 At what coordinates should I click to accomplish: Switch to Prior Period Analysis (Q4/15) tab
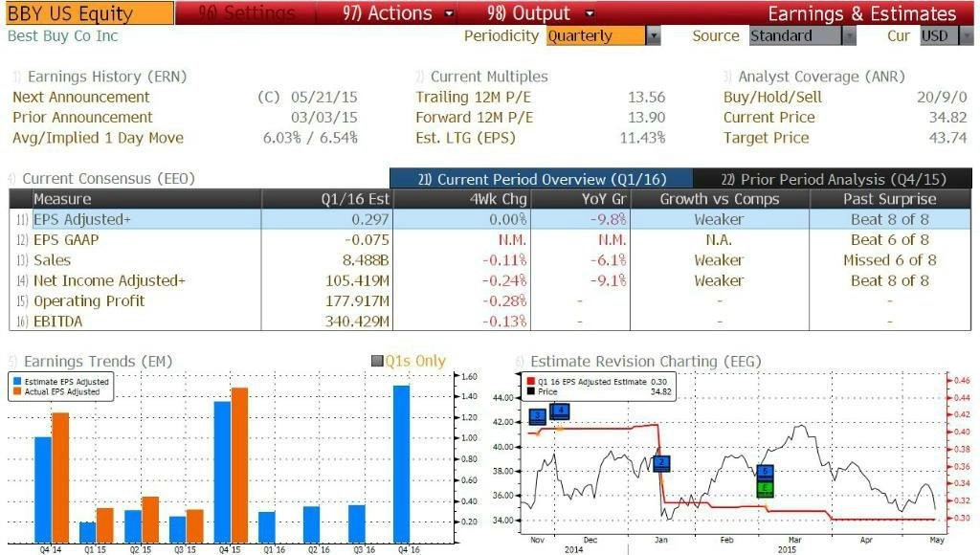834,179
